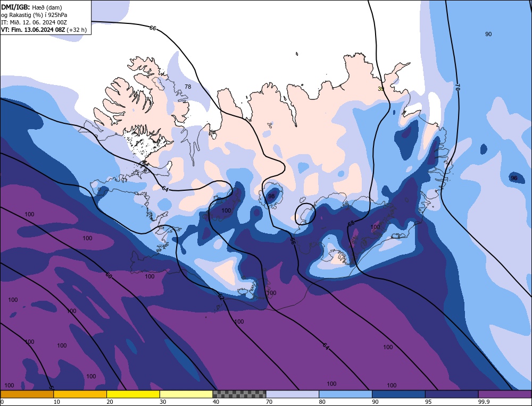Screen dimensions: 532x406
Task: Click the humidity value '78' on the map
Action: pyautogui.click(x=188, y=87)
